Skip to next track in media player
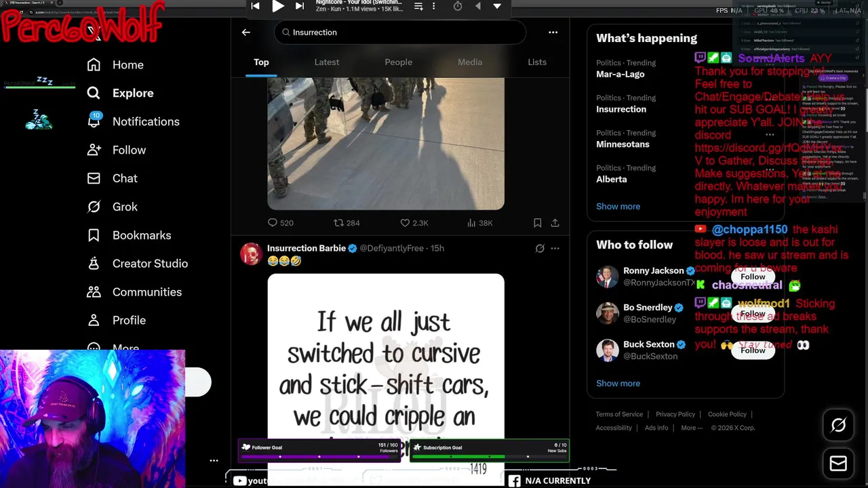The image size is (868, 488). click(x=300, y=6)
